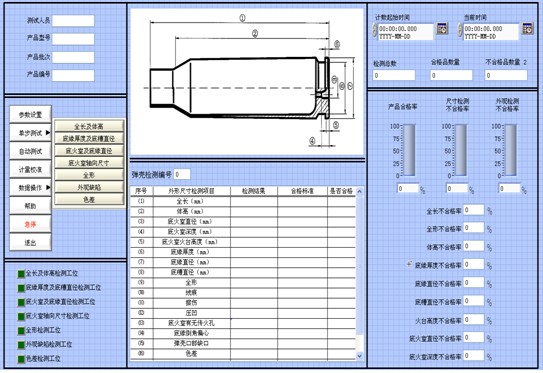Image resolution: width=543 pixels, height=373 pixels.
Task: Click table scrollbar up arrow
Action: (360, 191)
